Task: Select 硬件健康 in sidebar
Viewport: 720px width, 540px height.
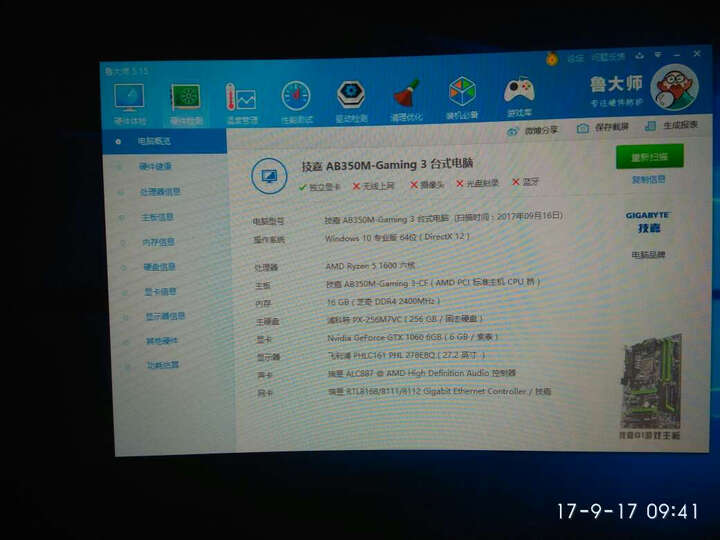Action: (155, 166)
